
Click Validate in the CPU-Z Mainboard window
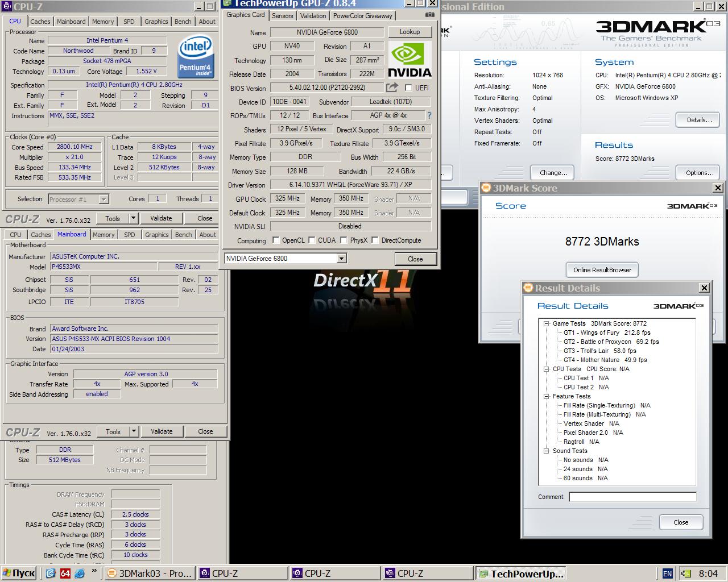coord(162,431)
